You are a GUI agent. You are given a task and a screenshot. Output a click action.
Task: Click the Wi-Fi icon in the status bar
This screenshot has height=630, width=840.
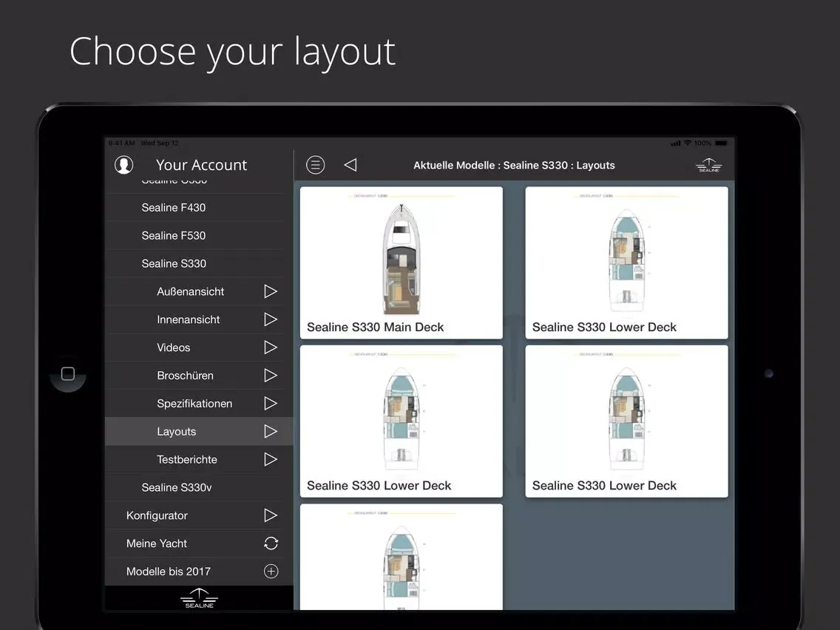tap(688, 143)
